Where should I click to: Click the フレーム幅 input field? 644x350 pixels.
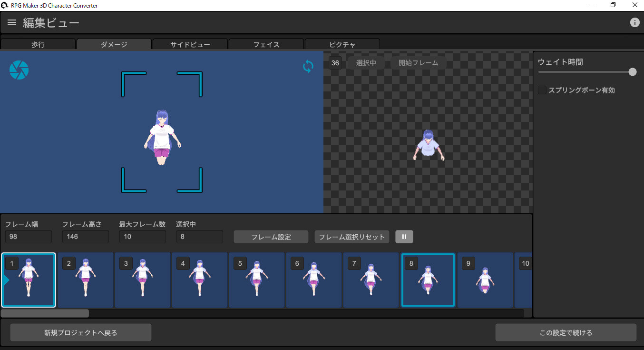click(x=28, y=237)
